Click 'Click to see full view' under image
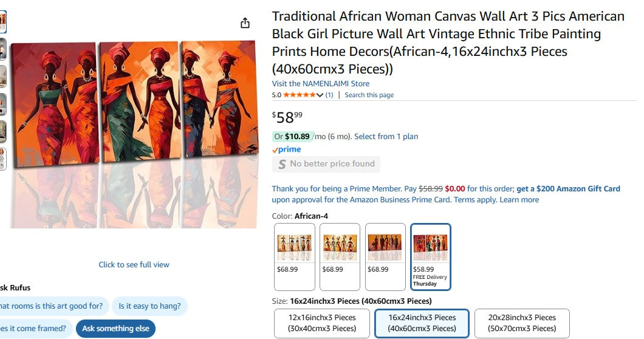The width and height of the screenshot is (644, 339). click(x=134, y=265)
